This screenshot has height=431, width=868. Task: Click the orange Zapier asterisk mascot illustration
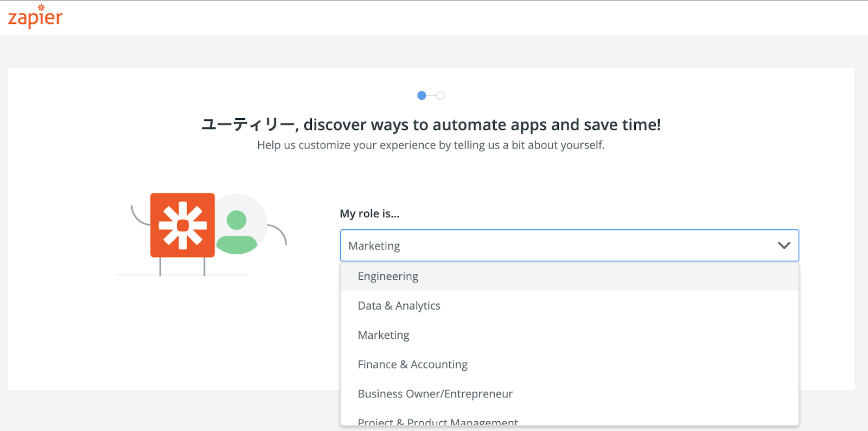pos(182,225)
